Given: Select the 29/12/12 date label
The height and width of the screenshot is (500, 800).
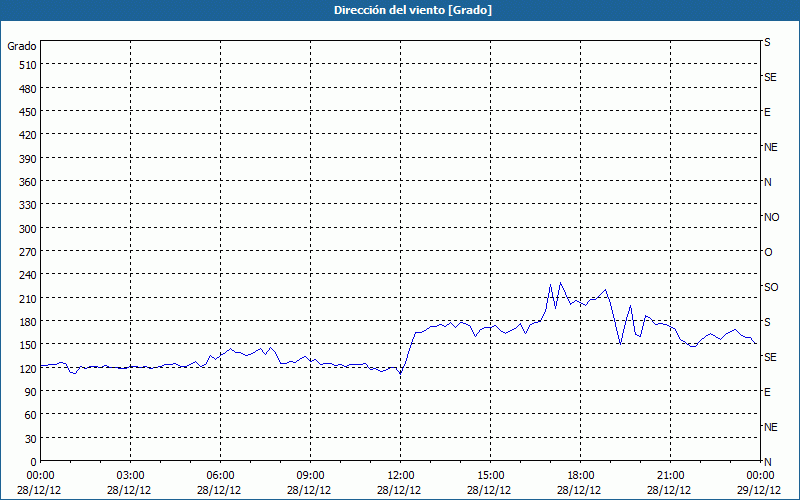Looking at the screenshot, I should point(759,490).
